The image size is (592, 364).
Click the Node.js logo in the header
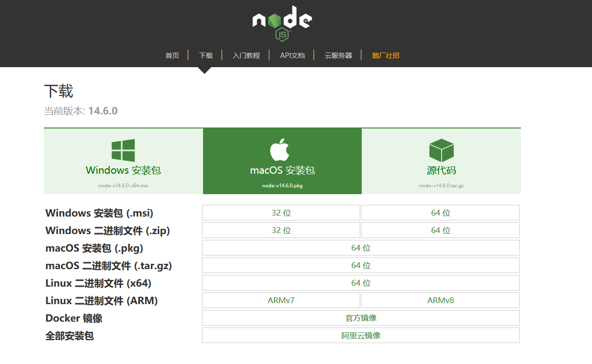(x=282, y=23)
